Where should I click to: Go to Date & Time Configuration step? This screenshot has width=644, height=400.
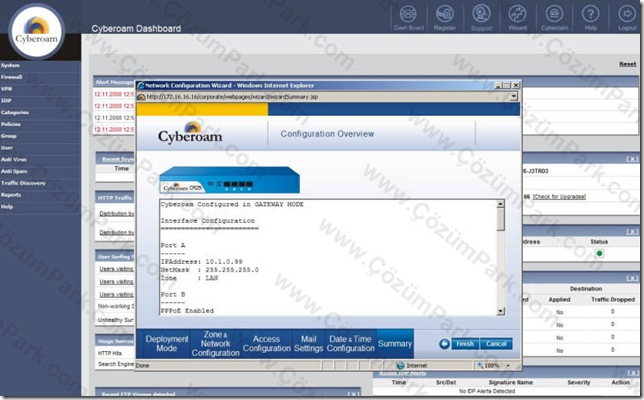(x=350, y=344)
